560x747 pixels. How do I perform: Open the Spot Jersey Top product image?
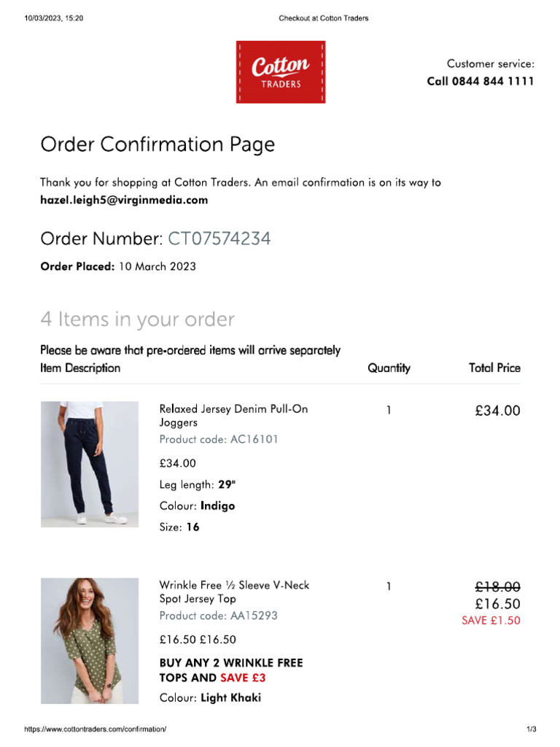click(90, 640)
